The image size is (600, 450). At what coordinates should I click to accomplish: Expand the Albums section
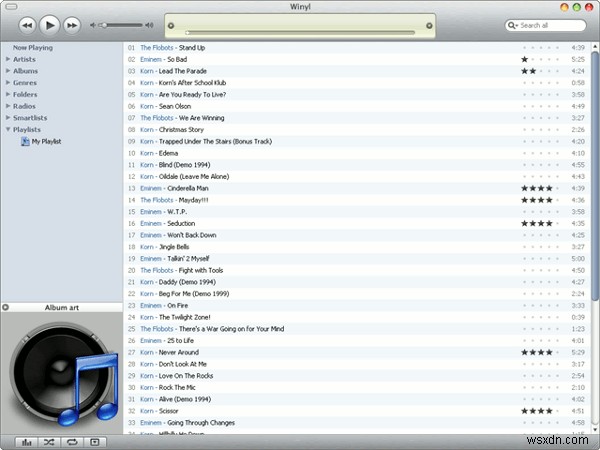8,71
